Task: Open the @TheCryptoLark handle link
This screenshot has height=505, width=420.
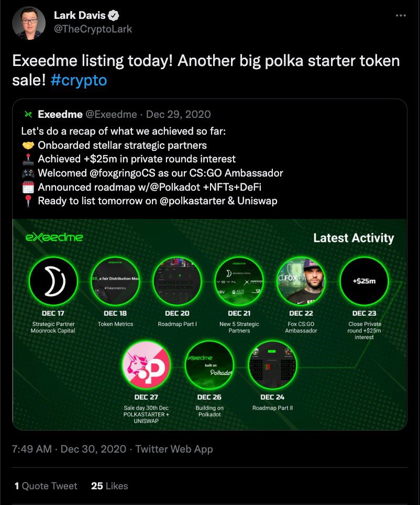Action: point(93,29)
